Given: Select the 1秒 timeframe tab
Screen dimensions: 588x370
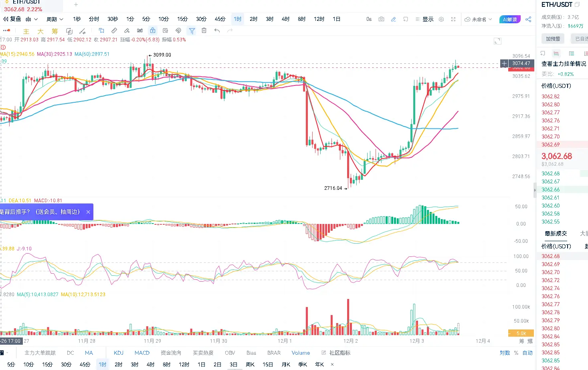Looking at the screenshot, I should pyautogui.click(x=77, y=19).
